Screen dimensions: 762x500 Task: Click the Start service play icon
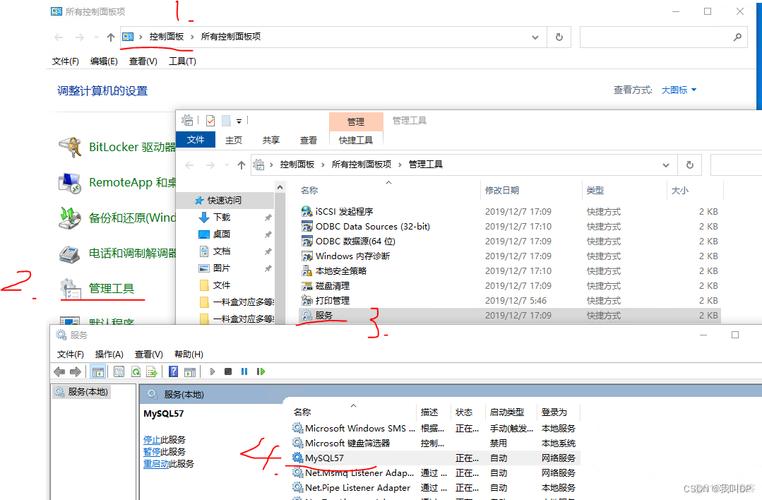click(212, 372)
